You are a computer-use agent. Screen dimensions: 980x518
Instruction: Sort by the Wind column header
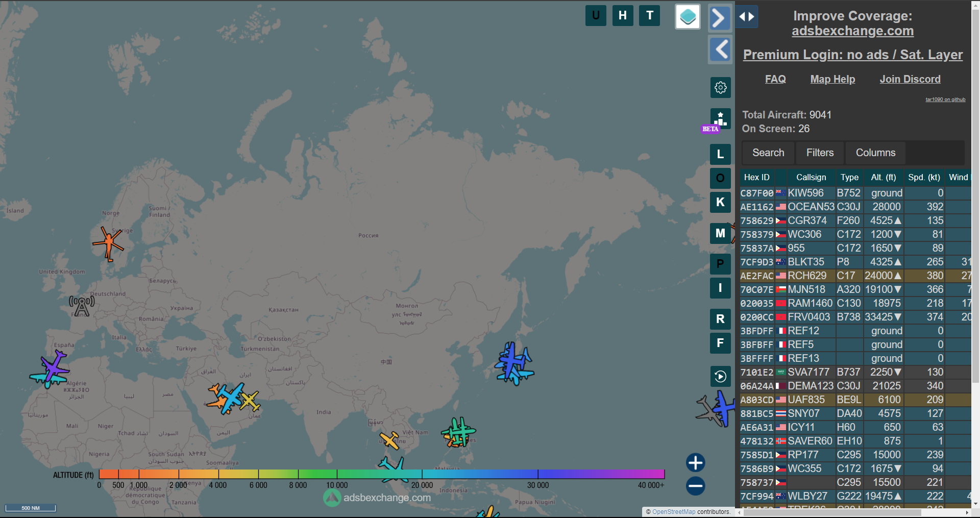click(x=958, y=177)
